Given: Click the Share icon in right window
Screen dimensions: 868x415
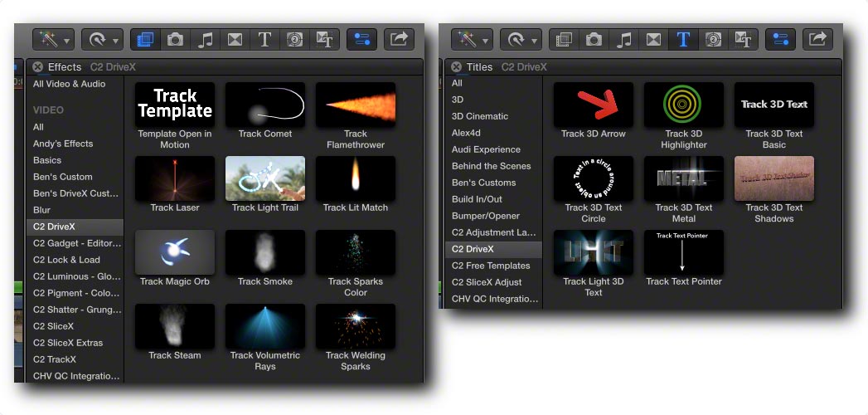Looking at the screenshot, I should pos(817,39).
